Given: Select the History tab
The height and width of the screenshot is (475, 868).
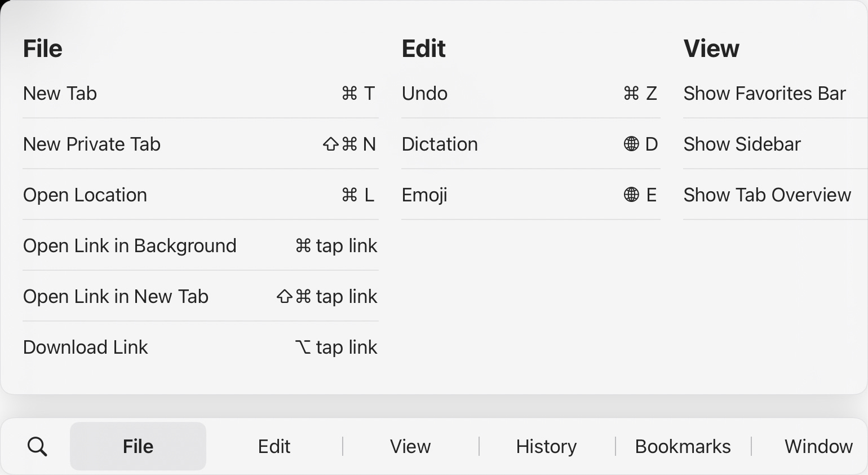Looking at the screenshot, I should click(546, 446).
